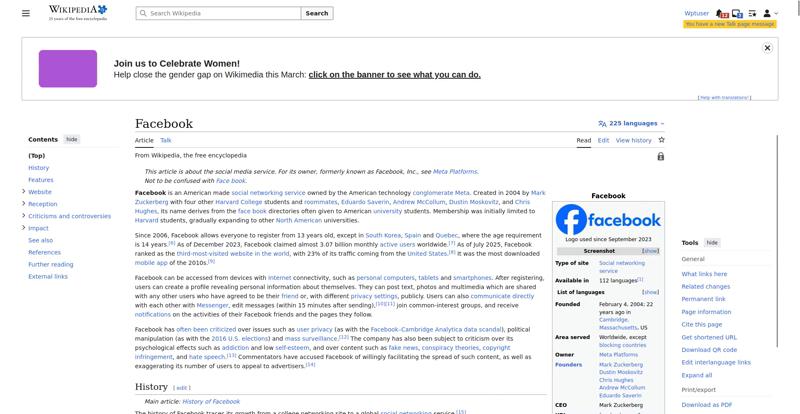Switch to the Talk tab
Viewport: 800px width, 414px height.
[x=166, y=140]
